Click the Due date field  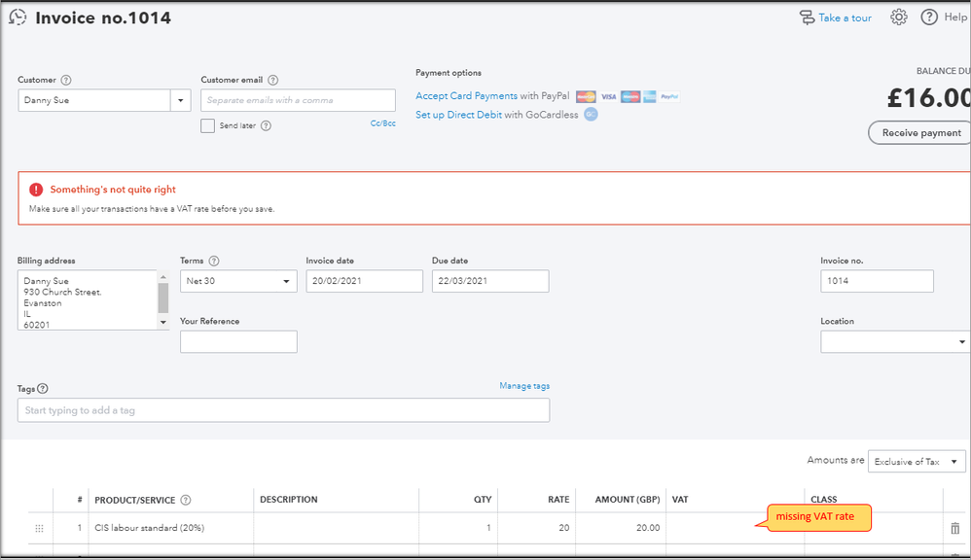(490, 281)
